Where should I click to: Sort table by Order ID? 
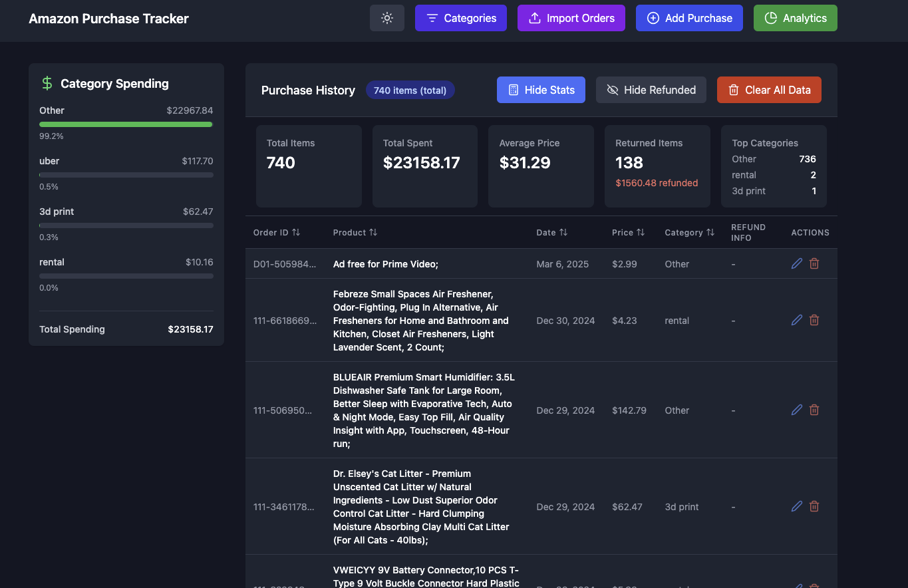pos(277,232)
